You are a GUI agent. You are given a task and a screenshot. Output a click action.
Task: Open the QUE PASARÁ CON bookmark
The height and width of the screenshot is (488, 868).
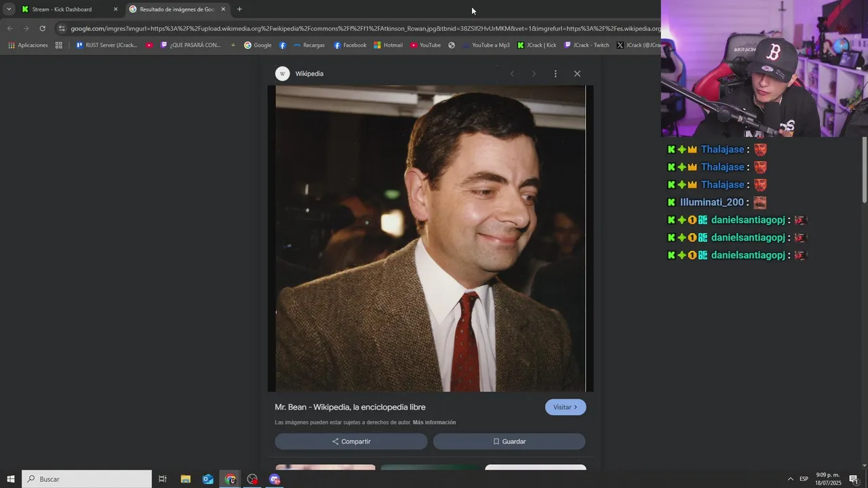click(x=190, y=45)
